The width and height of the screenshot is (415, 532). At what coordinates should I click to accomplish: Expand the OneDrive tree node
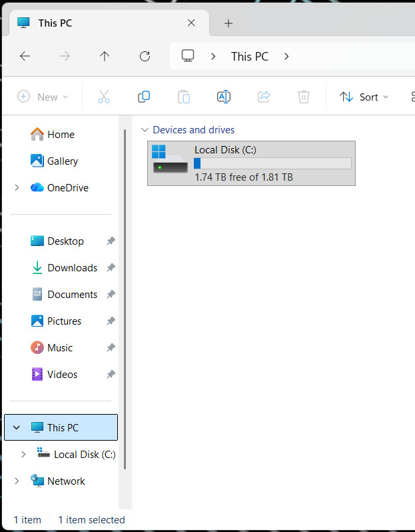tap(17, 187)
